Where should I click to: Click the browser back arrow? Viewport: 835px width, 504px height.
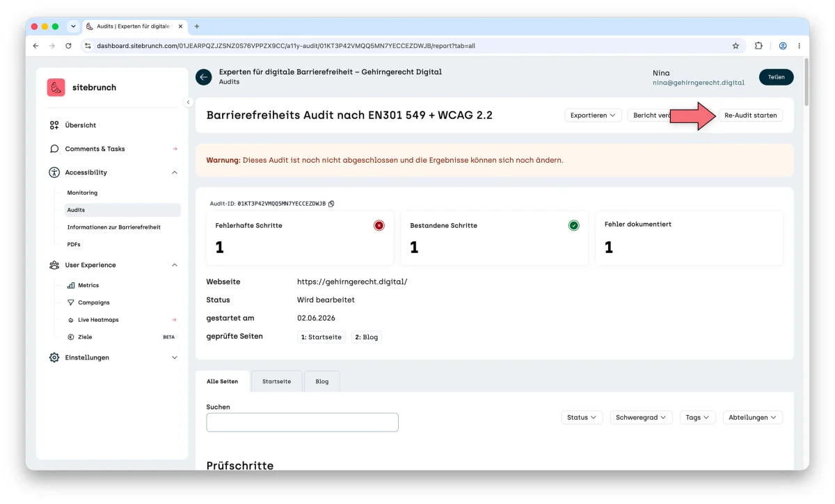click(x=36, y=46)
